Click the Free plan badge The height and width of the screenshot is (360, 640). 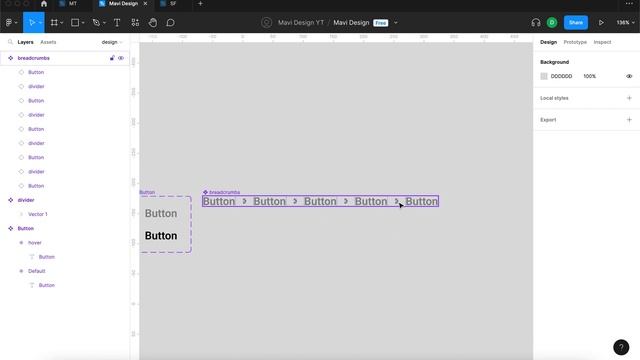(380, 23)
